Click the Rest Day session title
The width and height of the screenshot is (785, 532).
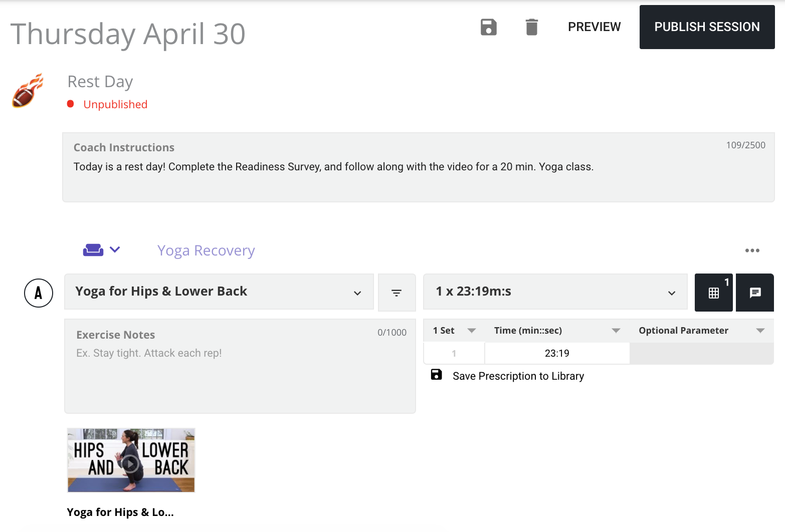click(100, 82)
